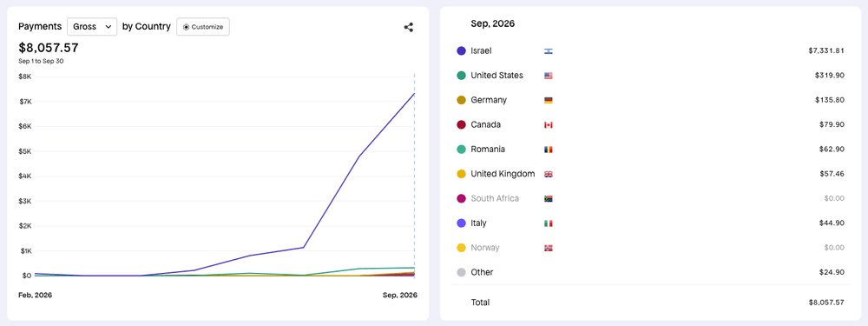Toggle the Germany series color dot
The image size is (868, 326).
pos(461,100)
